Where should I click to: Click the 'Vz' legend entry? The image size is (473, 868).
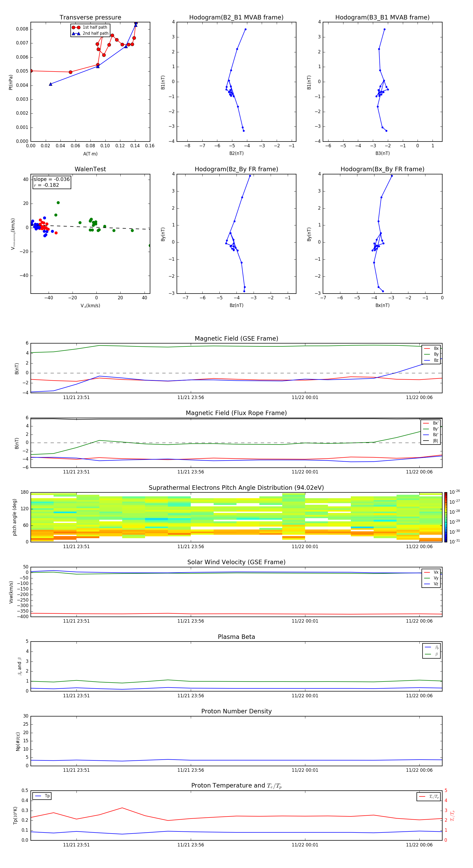(431, 584)
